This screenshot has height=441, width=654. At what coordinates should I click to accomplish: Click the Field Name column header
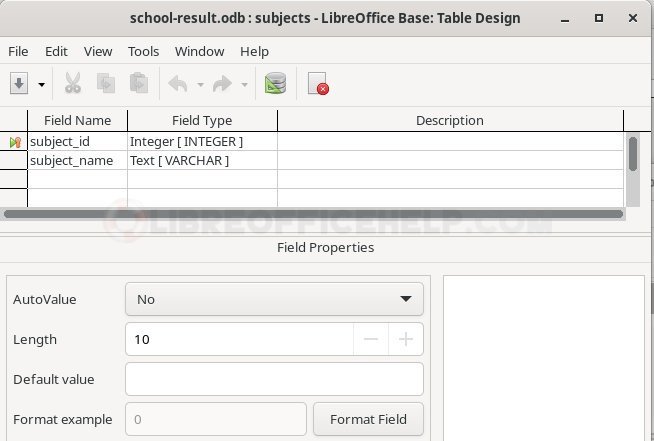[78, 121]
